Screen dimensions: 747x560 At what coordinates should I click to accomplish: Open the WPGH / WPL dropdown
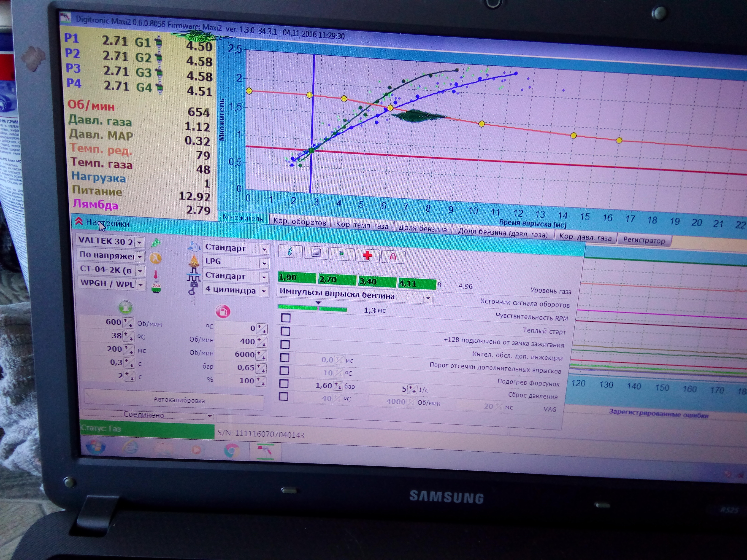coord(140,285)
